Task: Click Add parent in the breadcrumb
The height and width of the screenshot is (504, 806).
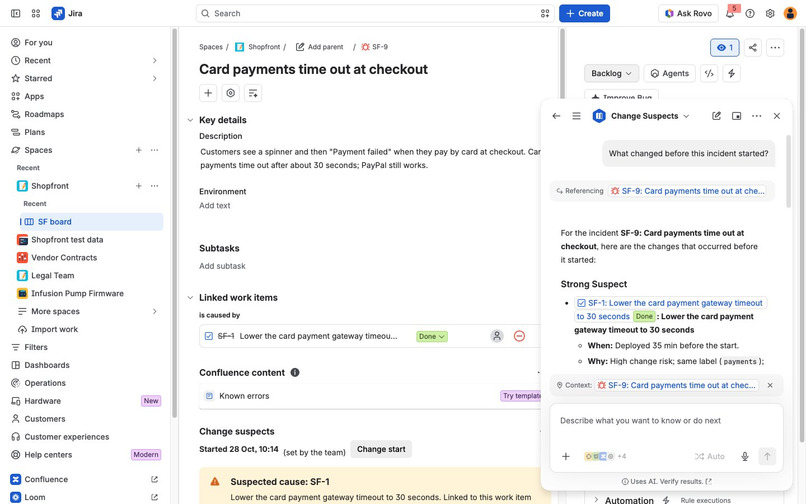Action: pyautogui.click(x=320, y=47)
